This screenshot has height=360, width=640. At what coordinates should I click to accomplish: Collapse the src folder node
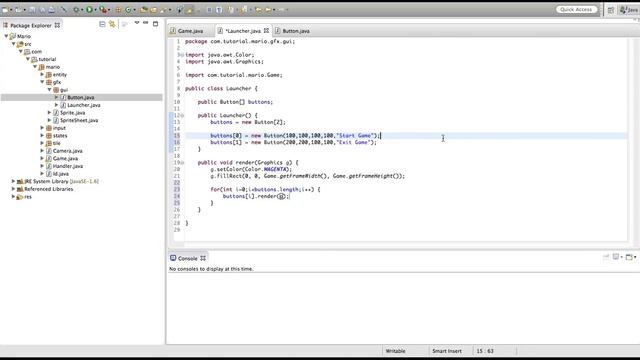(13, 44)
